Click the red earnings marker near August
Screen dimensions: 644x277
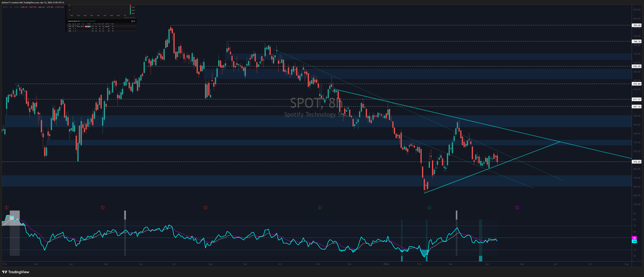(x=206, y=207)
